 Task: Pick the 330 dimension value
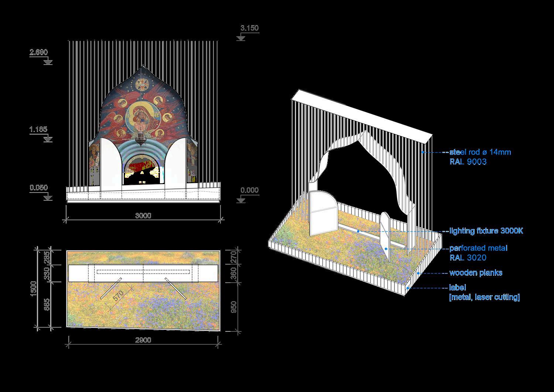coord(47,273)
